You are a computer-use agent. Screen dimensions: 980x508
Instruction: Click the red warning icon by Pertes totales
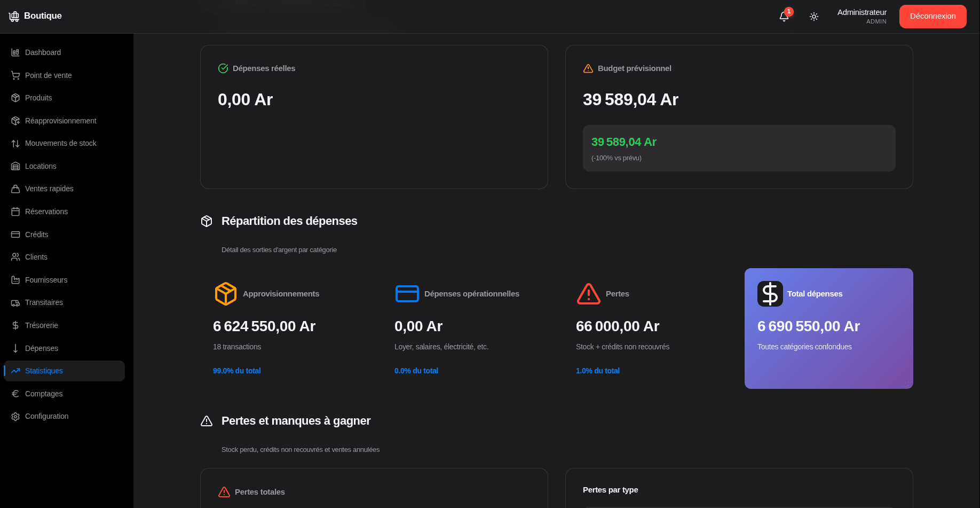point(224,492)
